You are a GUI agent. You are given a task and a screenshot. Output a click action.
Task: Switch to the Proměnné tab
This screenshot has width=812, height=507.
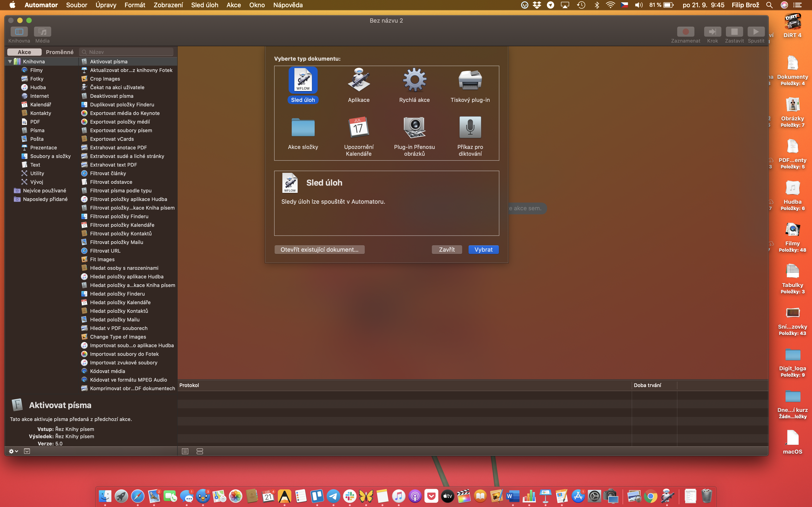point(59,52)
